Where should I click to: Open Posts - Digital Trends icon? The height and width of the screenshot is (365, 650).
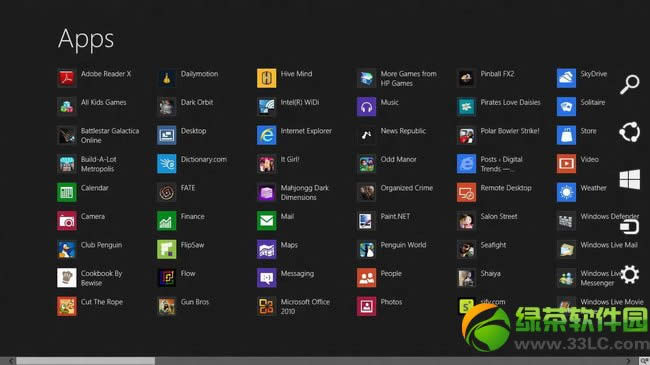point(466,164)
